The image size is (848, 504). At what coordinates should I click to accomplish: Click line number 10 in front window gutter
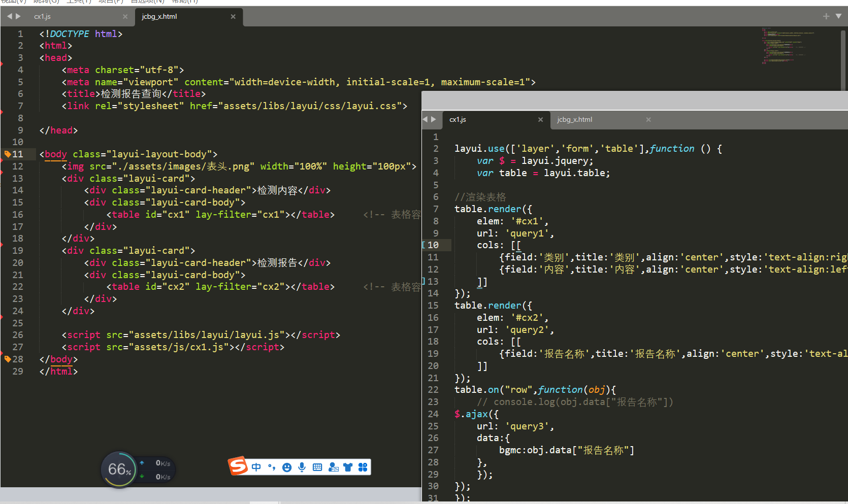pos(433,245)
